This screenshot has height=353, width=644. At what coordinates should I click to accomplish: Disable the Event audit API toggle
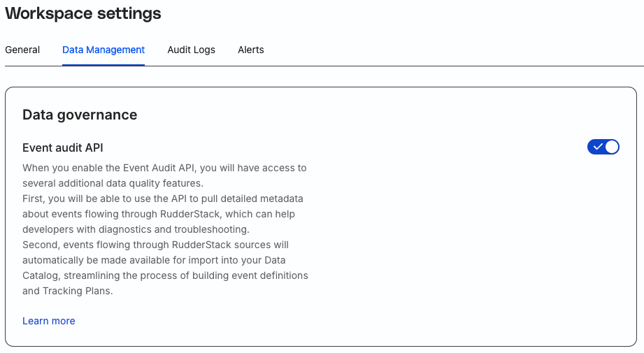(603, 147)
